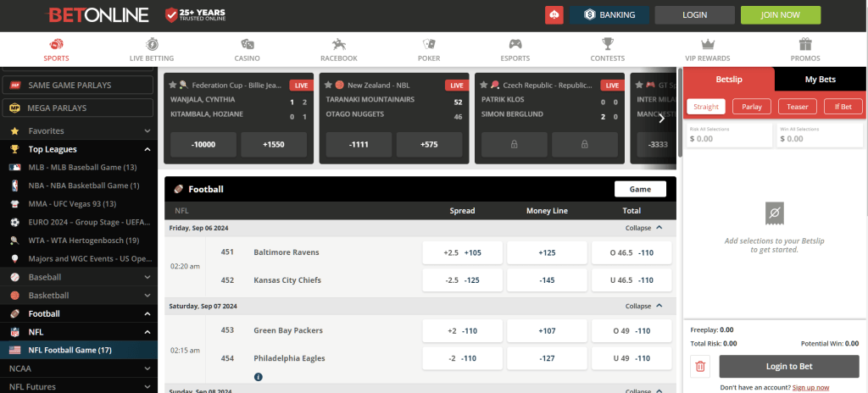Image resolution: width=868 pixels, height=393 pixels.
Task: Click the Win All Selections field
Action: [820, 135]
